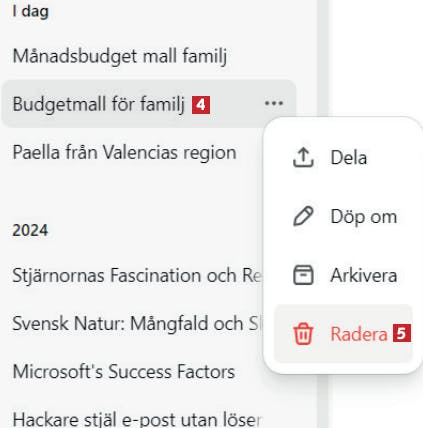
Task: Click the red number 5 badge
Action: 402,333
